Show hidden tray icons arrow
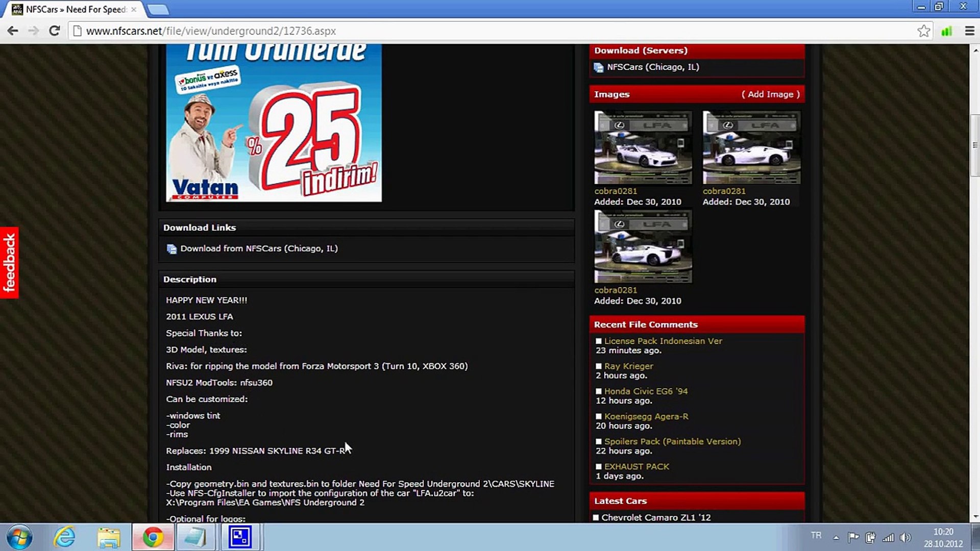 (836, 537)
